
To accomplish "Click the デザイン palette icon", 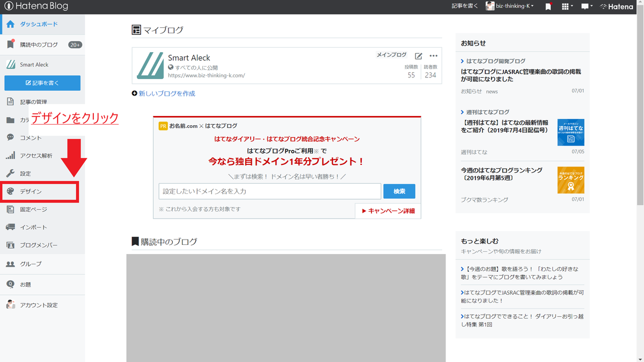I will (x=10, y=191).
